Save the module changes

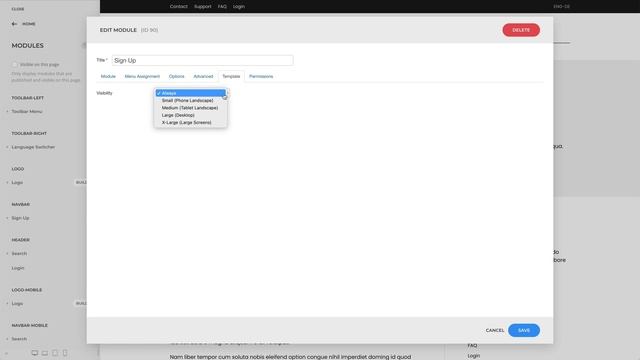point(524,330)
